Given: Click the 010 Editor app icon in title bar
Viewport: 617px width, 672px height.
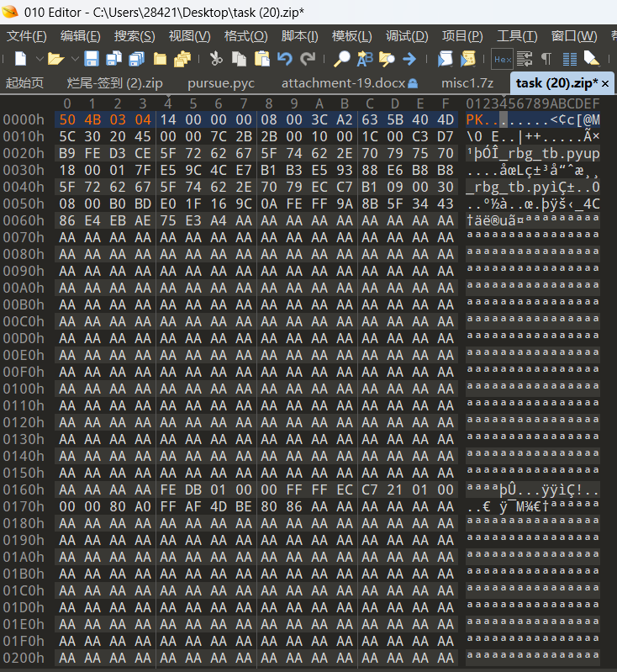Looking at the screenshot, I should point(9,12).
